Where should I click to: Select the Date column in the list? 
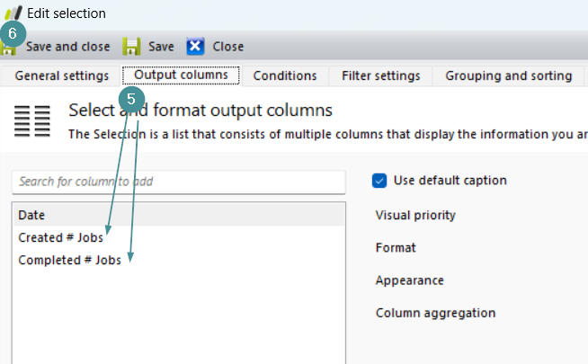[x=32, y=216]
